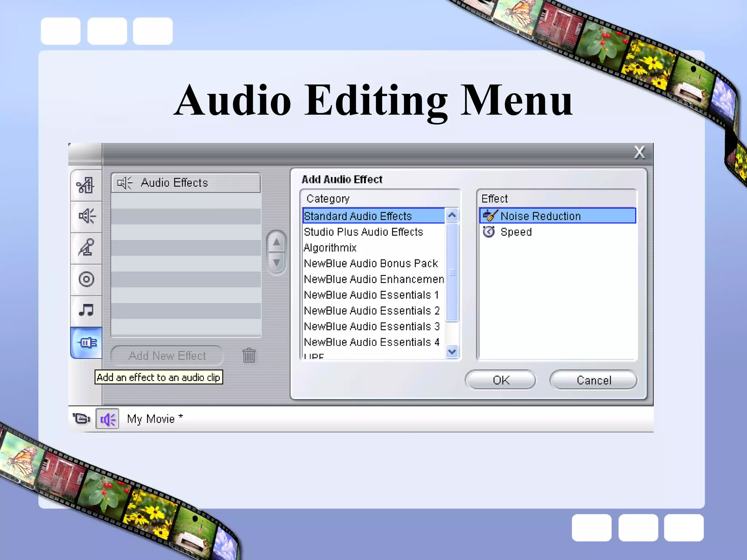747x560 pixels.
Task: Select the Algorithmix category
Action: [373, 248]
